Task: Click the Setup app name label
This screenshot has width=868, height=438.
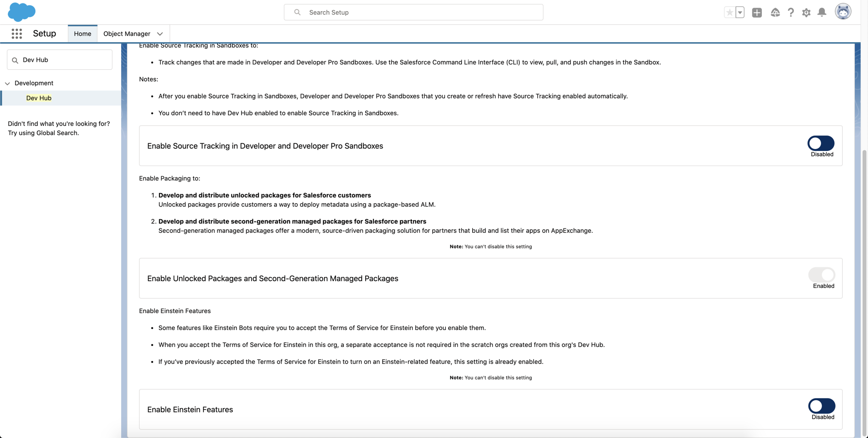Action: (x=45, y=33)
